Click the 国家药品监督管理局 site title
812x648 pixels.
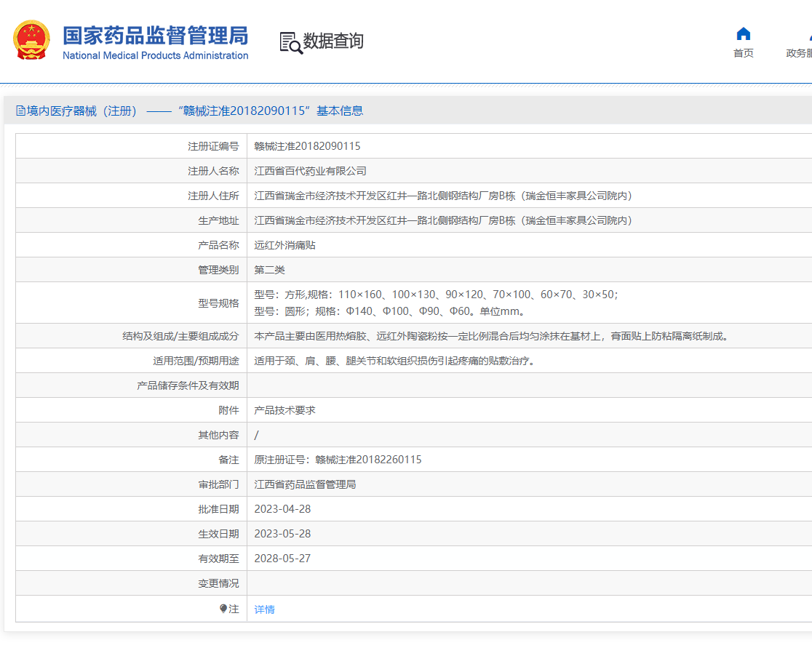point(156,36)
